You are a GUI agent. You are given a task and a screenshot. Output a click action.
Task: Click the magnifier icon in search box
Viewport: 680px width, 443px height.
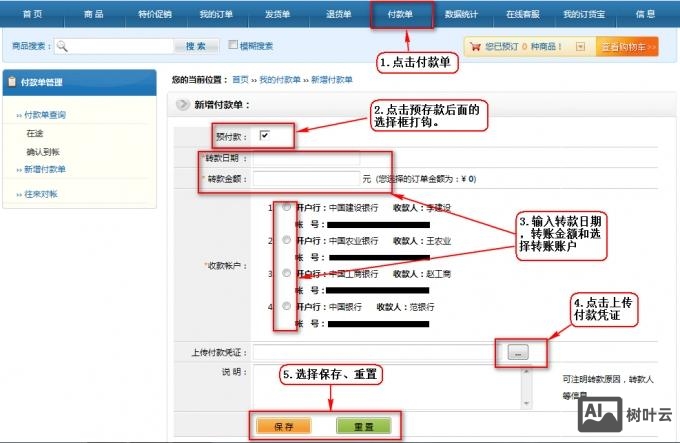click(x=62, y=46)
